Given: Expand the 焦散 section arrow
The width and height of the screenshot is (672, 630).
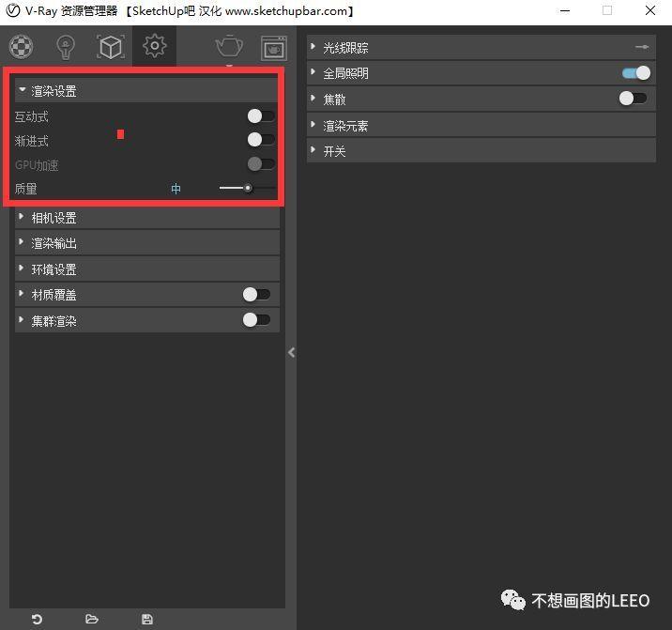Looking at the screenshot, I should point(313,99).
